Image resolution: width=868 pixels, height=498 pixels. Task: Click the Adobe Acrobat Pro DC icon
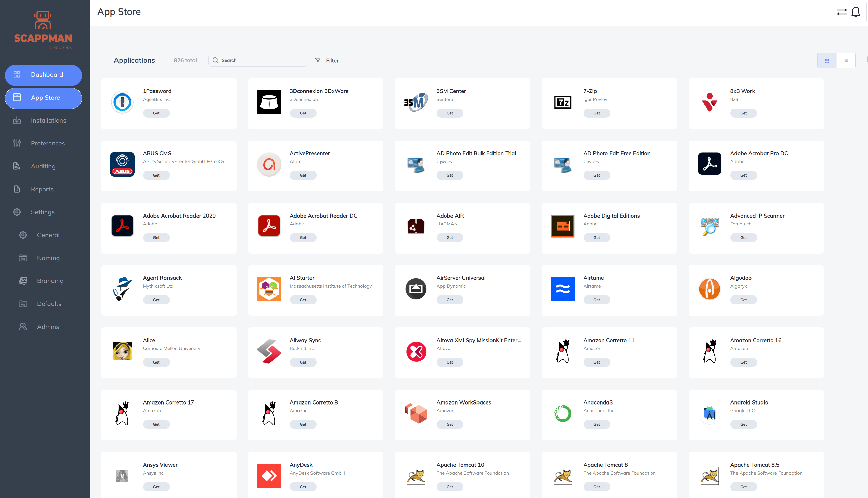coord(709,164)
